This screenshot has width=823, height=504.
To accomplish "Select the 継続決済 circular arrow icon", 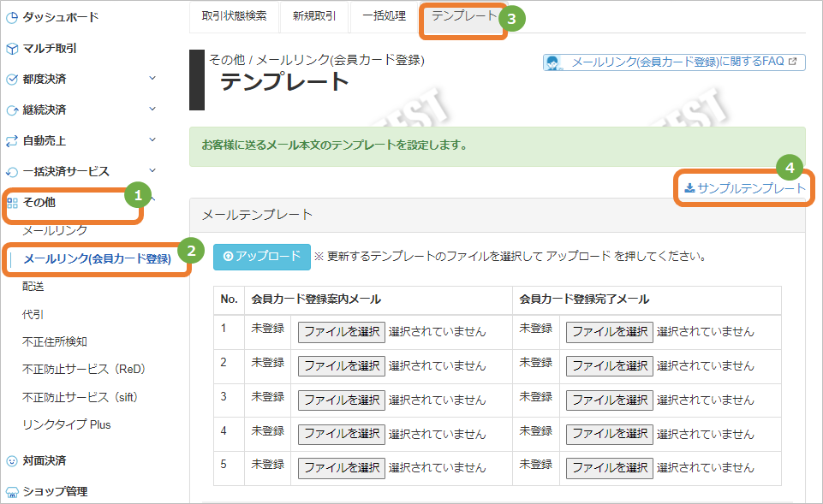I will coord(12,109).
